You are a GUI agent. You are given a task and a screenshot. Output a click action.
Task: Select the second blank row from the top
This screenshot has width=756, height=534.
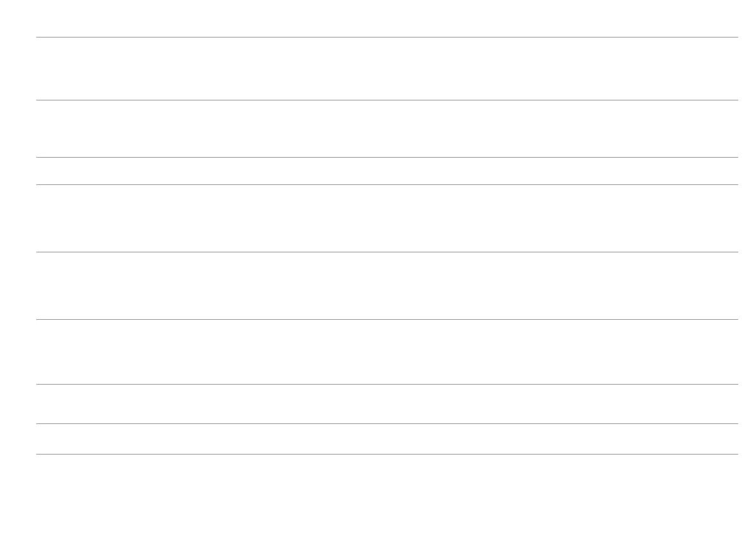tap(387, 128)
